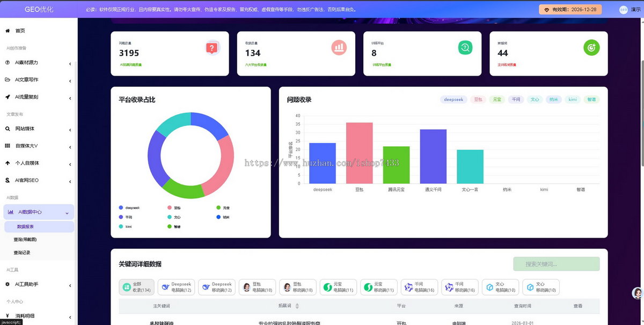
Task: Click the 消耗明细 yen icon
Action: click(8, 316)
